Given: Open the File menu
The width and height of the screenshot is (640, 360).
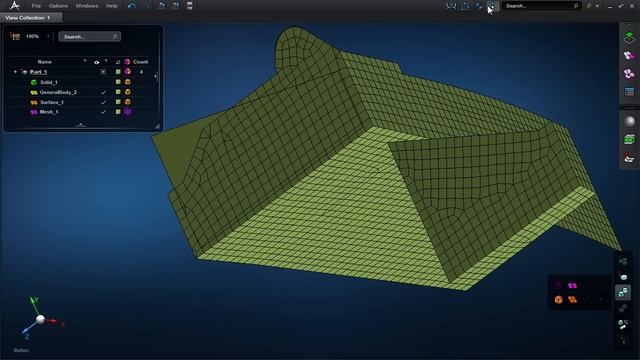Looking at the screenshot, I should click(x=36, y=6).
